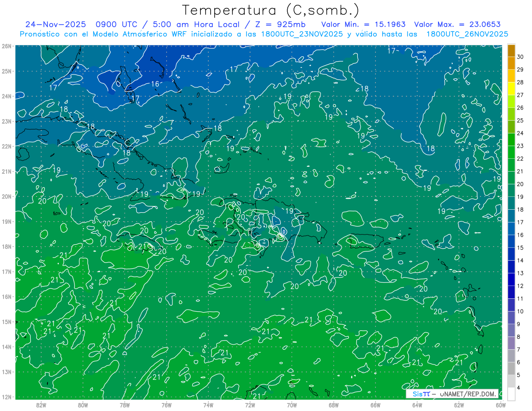Click the initialization time "1800UTC_23NOV2025"

tap(302, 34)
